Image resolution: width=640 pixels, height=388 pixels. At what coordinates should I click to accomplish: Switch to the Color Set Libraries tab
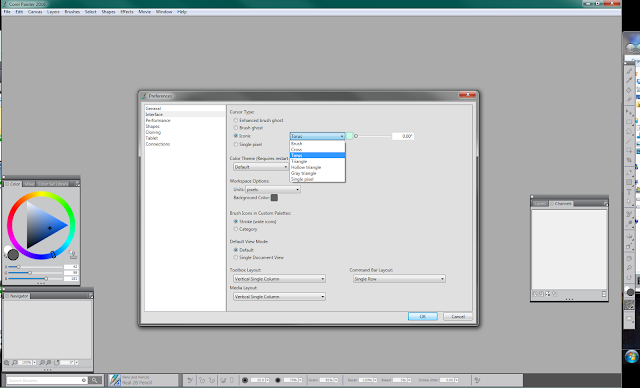(x=53, y=184)
